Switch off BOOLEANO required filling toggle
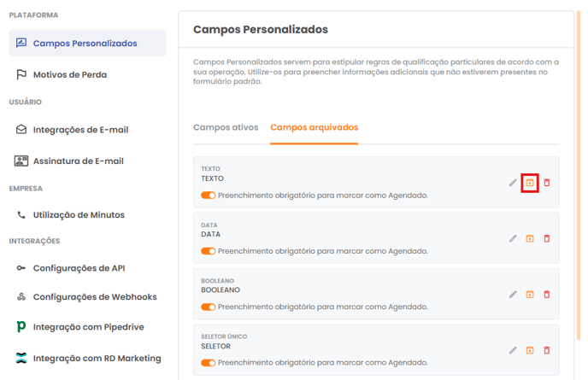Image resolution: width=588 pixels, height=380 pixels. (209, 307)
